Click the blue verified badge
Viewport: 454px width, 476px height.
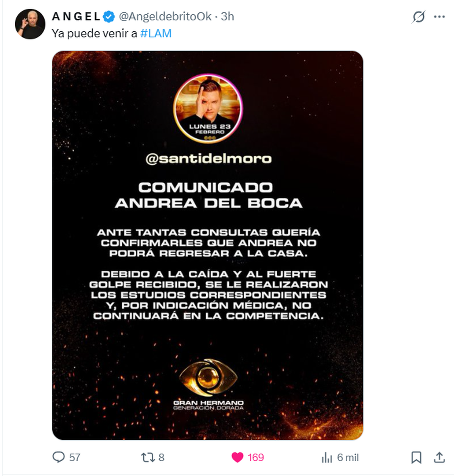point(109,17)
